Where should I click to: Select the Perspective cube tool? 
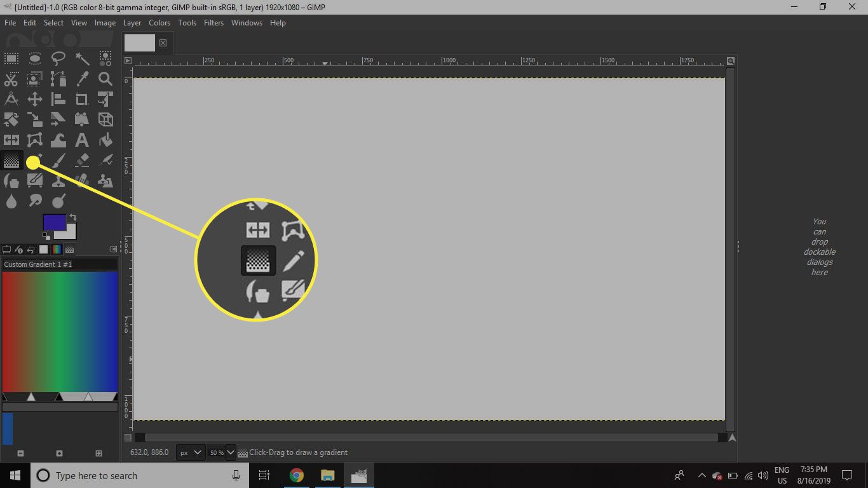(105, 119)
